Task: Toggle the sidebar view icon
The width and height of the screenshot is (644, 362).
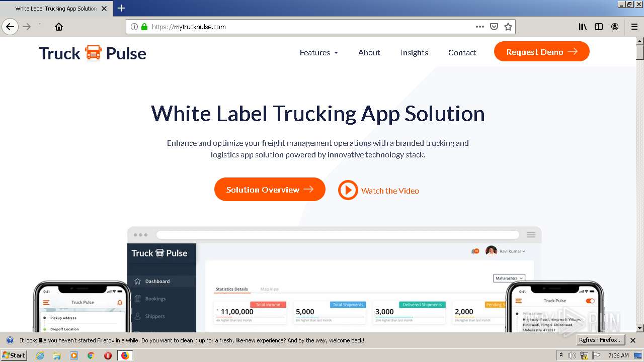Action: click(599, 27)
